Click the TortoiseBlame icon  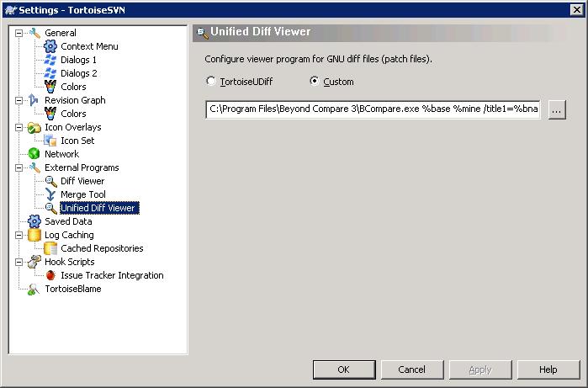coord(34,289)
